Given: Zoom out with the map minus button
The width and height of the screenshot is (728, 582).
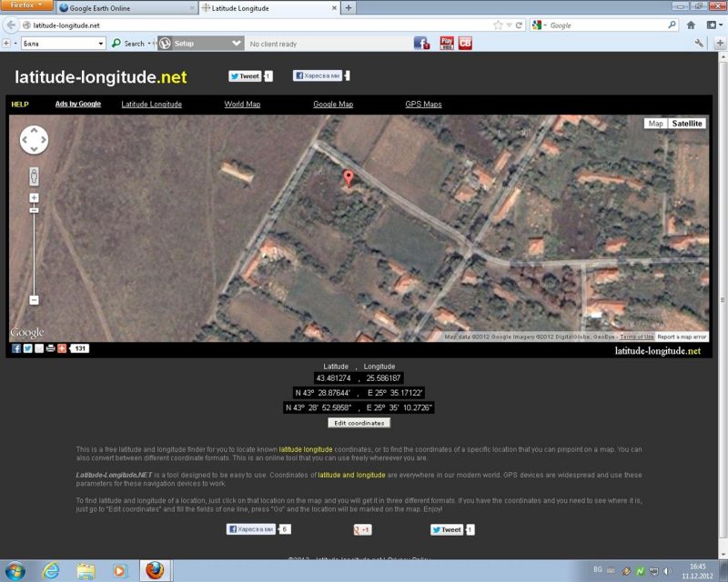Looking at the screenshot, I should (34, 300).
